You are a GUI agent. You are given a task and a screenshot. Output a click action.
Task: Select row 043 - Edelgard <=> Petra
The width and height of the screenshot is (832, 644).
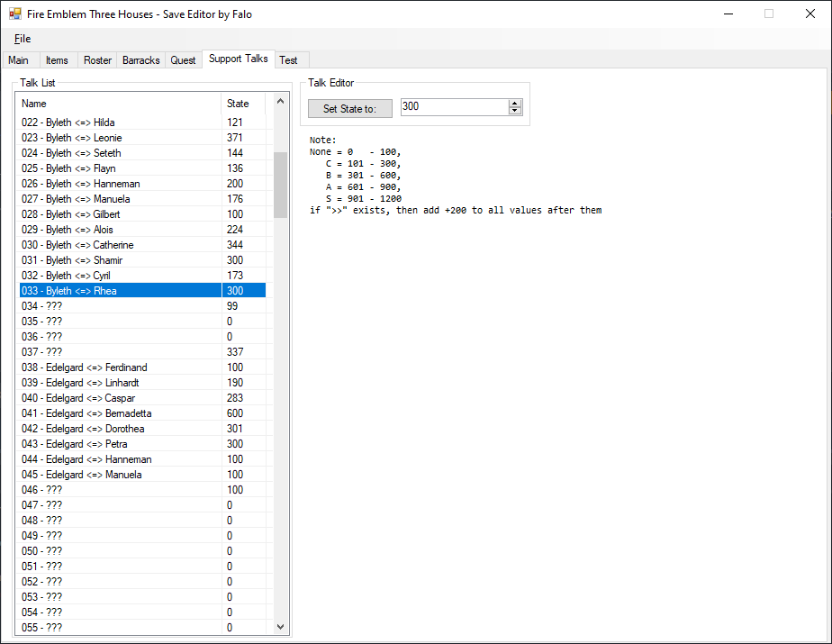click(x=143, y=444)
